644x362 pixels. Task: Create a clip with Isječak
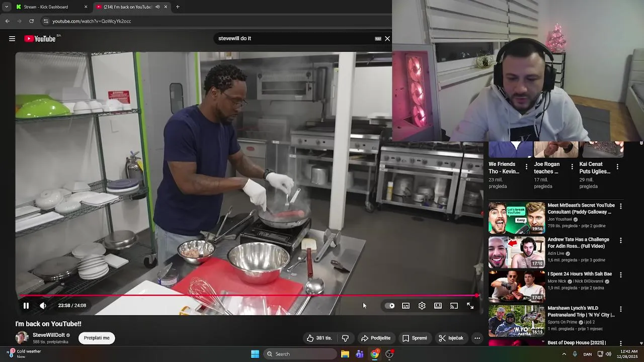point(451,338)
